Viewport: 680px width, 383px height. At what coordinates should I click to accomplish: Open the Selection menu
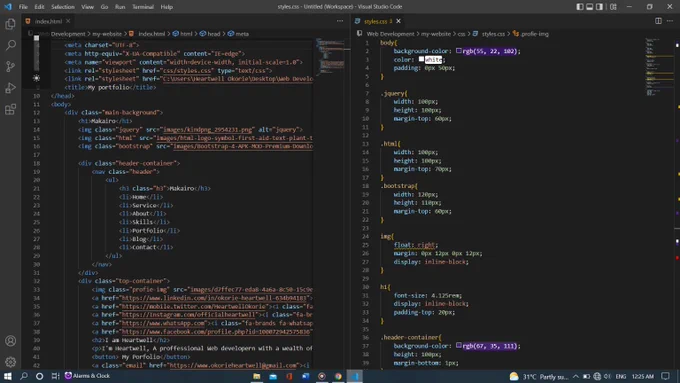[63, 7]
